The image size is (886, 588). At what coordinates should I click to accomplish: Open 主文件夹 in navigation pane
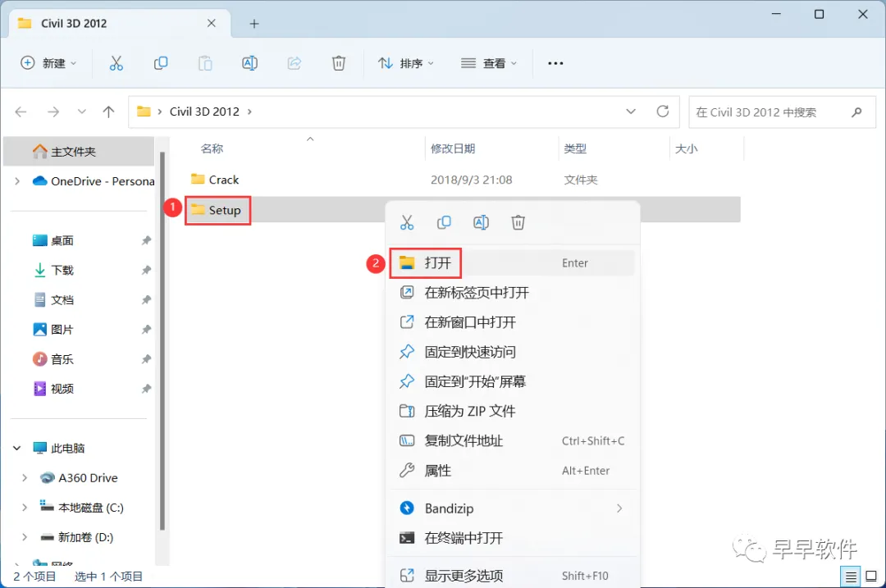pyautogui.click(x=79, y=152)
